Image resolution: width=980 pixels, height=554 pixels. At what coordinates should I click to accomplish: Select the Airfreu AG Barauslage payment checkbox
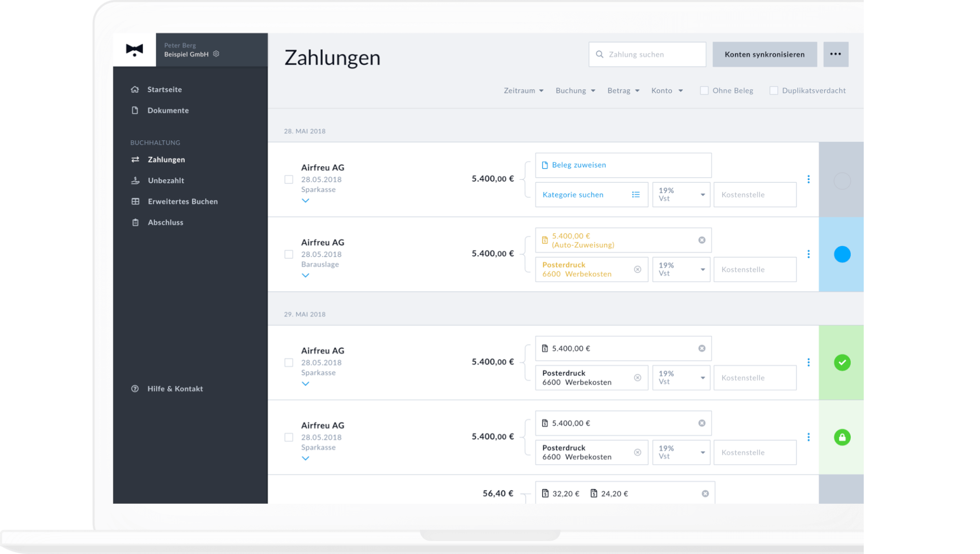click(x=289, y=254)
